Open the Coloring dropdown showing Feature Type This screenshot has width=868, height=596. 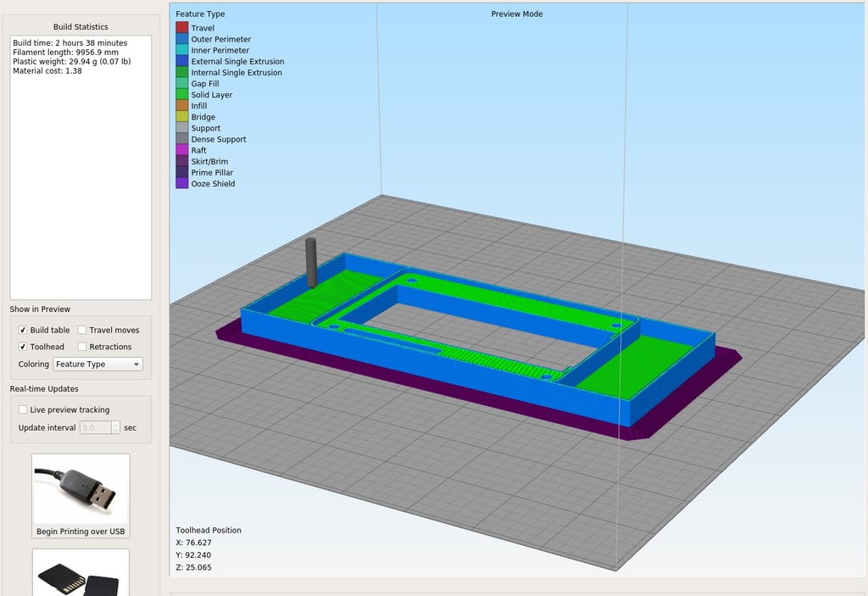click(97, 364)
